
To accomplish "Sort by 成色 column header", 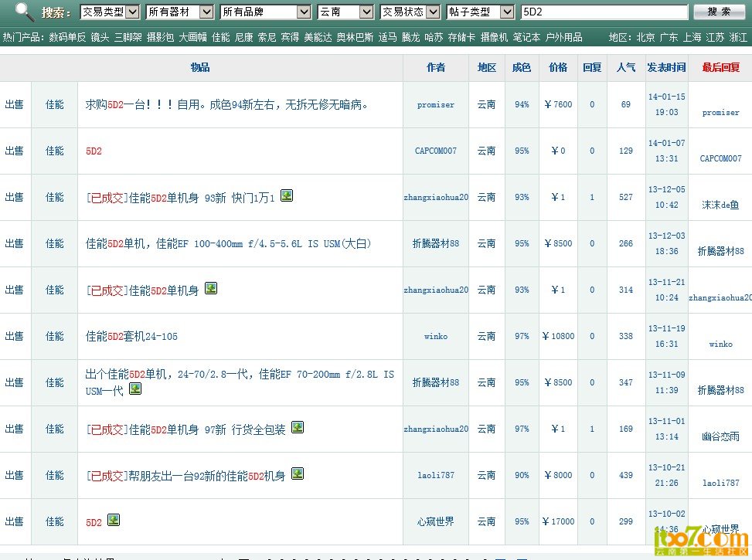I will coord(522,68).
